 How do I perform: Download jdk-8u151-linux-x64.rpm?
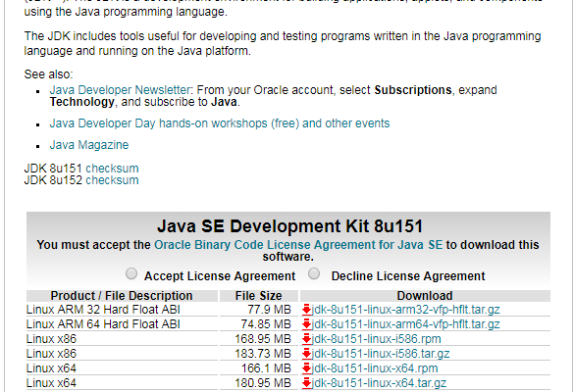pos(375,368)
